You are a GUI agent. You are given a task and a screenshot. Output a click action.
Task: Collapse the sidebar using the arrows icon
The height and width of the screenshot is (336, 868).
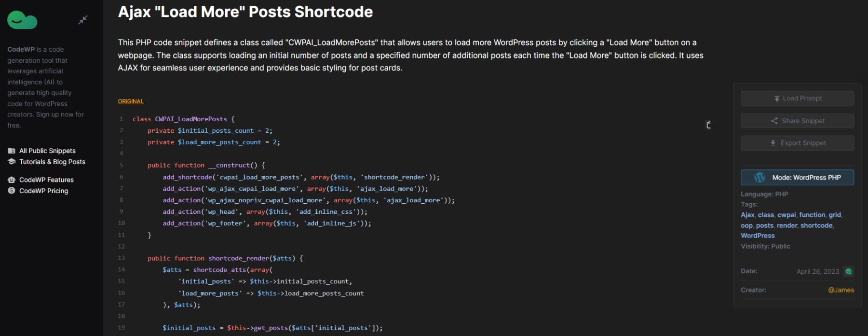click(x=83, y=20)
